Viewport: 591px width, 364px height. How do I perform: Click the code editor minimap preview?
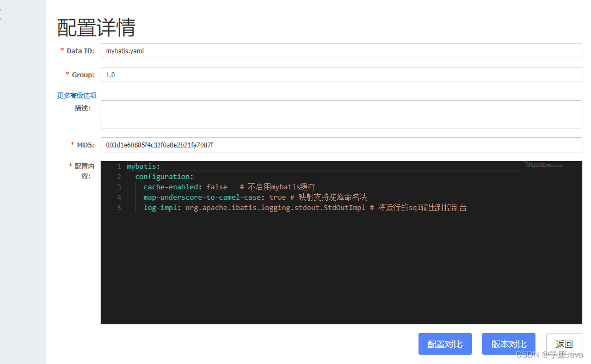[x=543, y=164]
